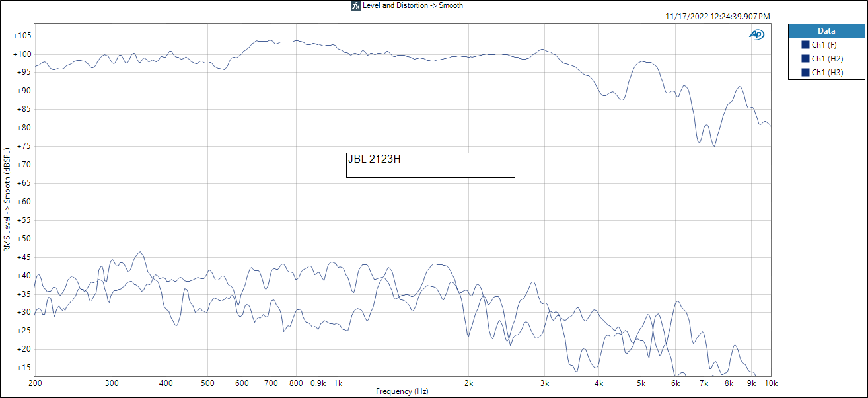
Task: Click the Data legend header
Action: pos(826,31)
